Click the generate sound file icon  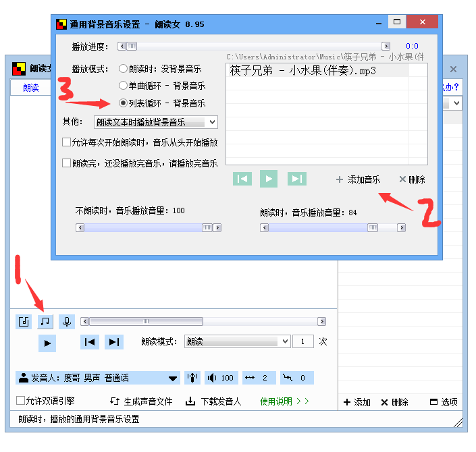tap(115, 401)
